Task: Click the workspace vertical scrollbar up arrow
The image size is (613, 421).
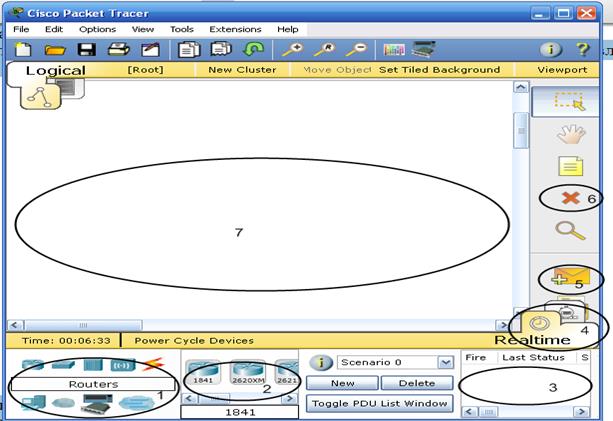Action: [x=521, y=87]
